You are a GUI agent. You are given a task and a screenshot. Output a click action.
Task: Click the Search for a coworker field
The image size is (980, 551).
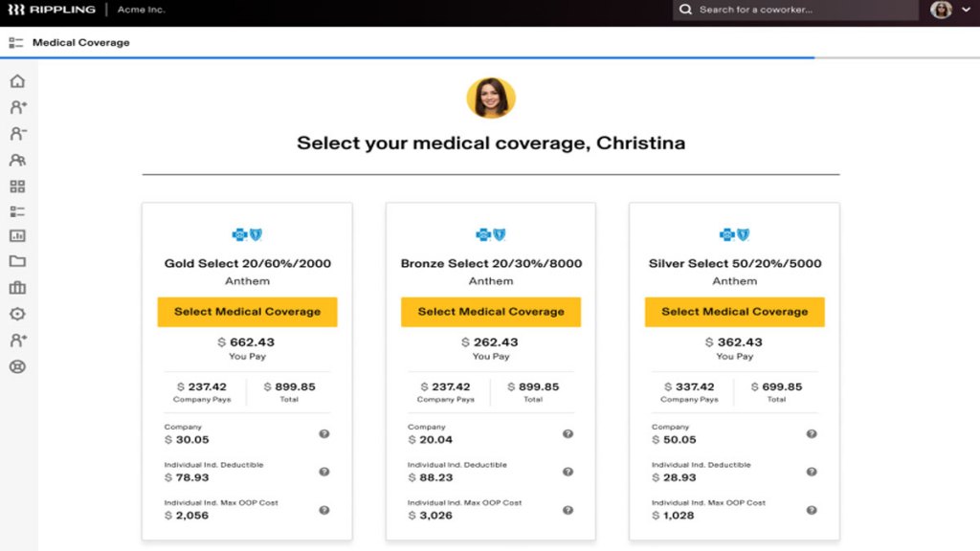(795, 10)
